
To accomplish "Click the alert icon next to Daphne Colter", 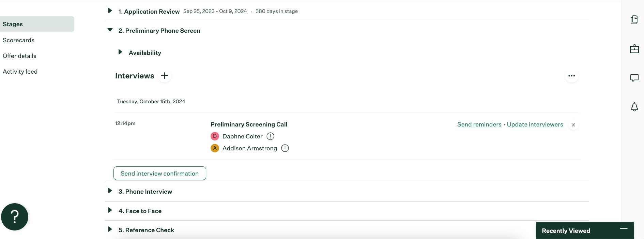I will [x=270, y=136].
